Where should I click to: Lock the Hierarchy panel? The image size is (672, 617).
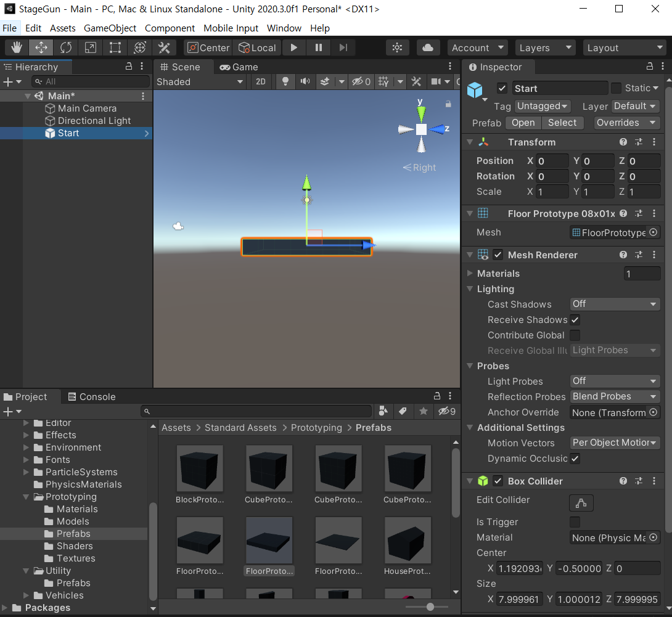click(129, 67)
